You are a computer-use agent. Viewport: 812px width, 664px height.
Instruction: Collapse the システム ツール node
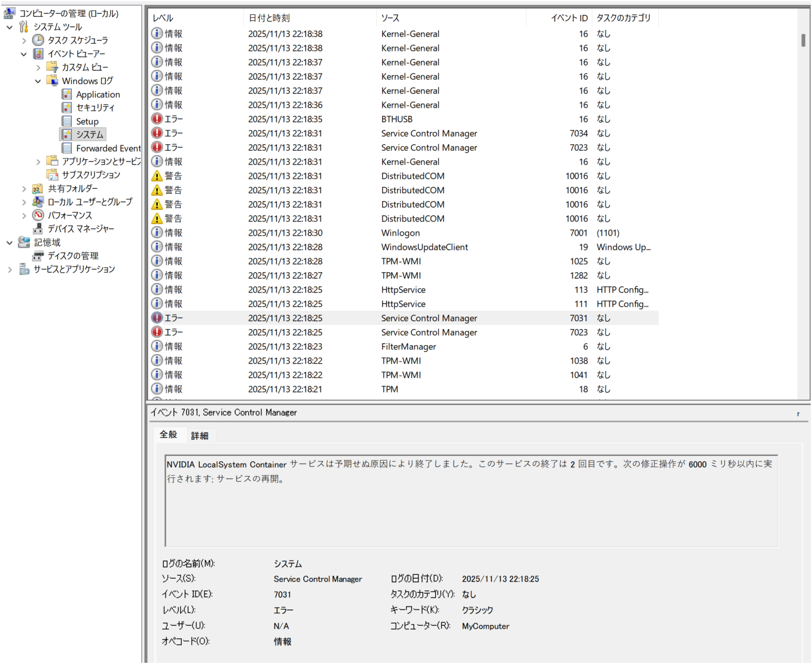10,27
